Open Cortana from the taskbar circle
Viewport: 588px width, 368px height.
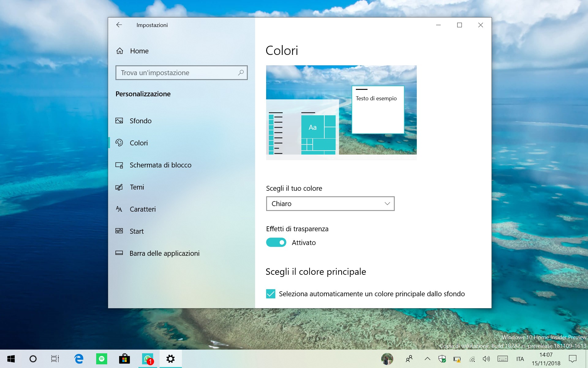pos(33,359)
